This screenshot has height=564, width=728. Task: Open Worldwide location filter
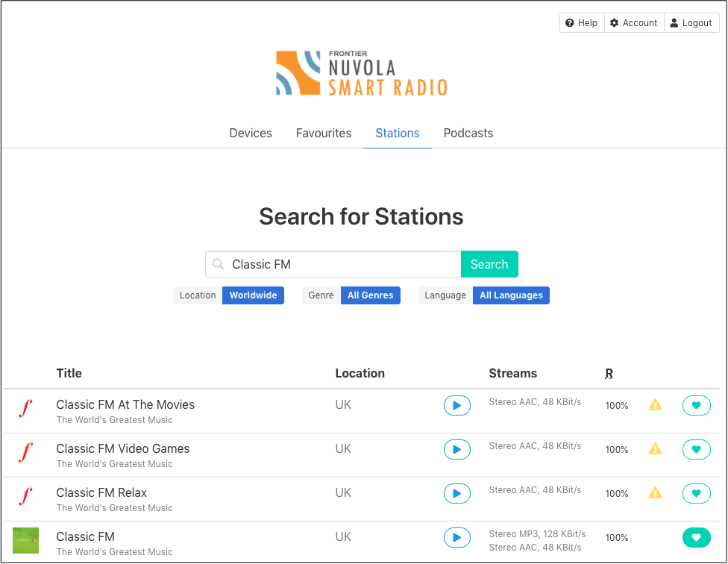tap(253, 295)
